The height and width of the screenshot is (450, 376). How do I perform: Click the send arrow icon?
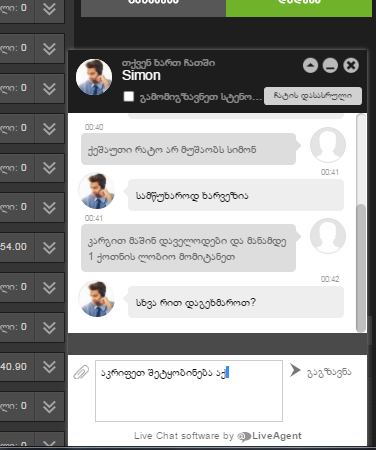(295, 370)
